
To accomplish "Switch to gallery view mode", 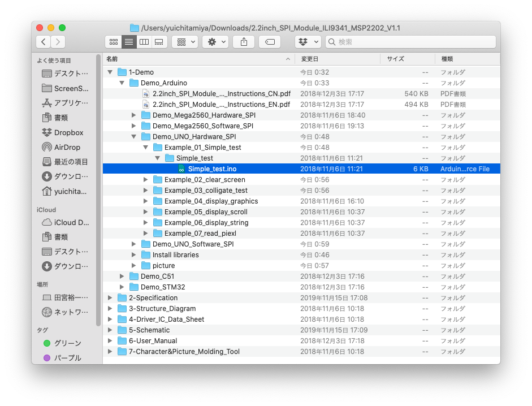I will 159,42.
